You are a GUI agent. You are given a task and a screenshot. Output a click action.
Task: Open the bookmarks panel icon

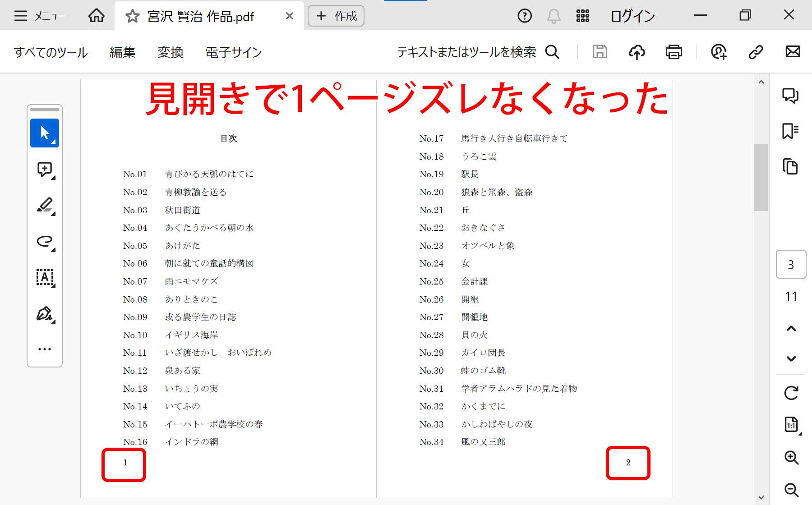(790, 131)
